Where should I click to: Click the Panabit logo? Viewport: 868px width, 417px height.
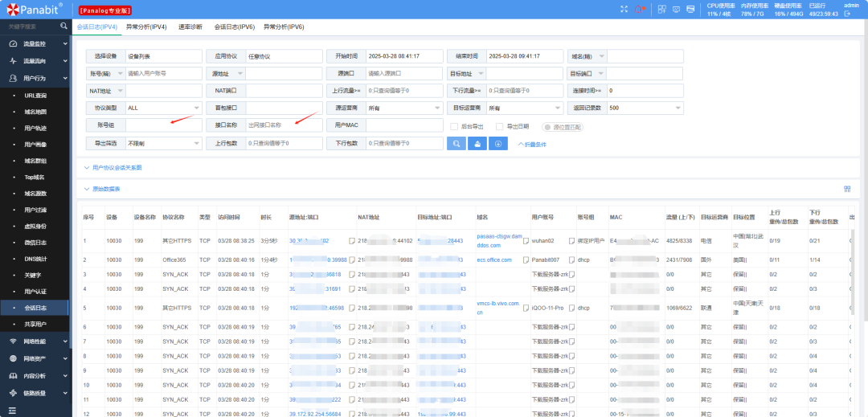33,9
